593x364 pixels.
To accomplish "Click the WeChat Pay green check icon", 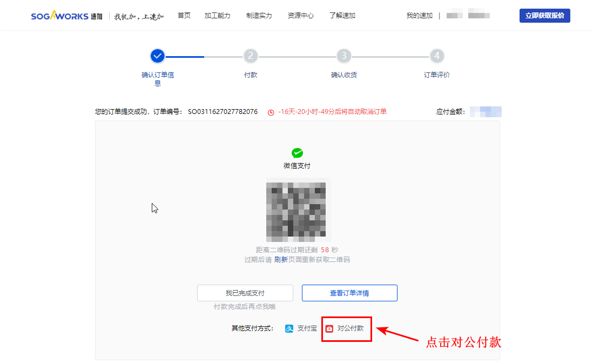I will tap(298, 153).
